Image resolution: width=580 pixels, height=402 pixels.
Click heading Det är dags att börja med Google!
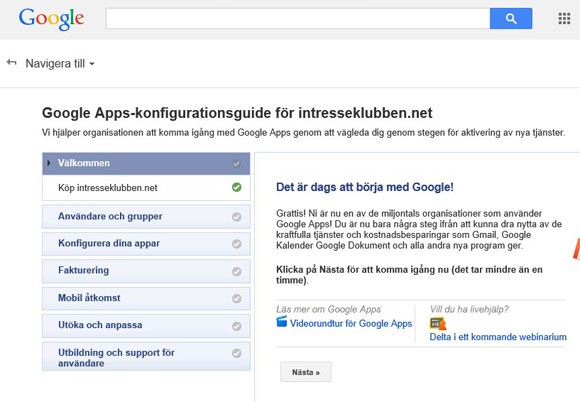tap(365, 187)
